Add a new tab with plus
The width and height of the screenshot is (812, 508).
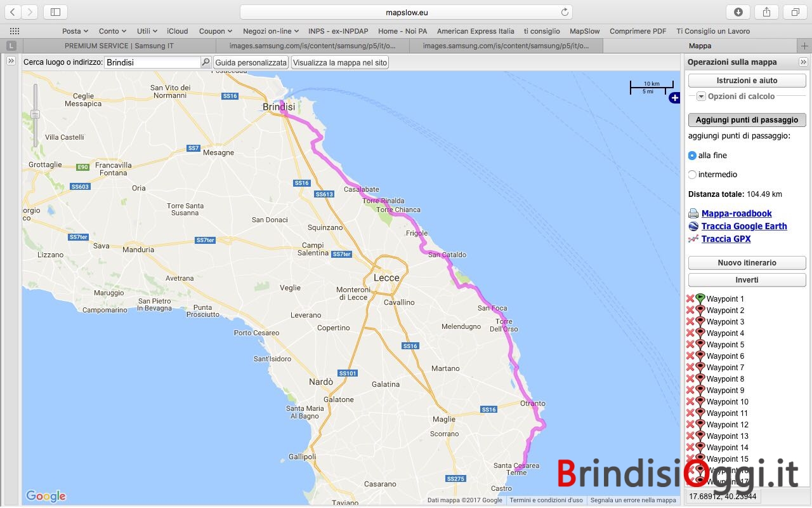point(804,46)
